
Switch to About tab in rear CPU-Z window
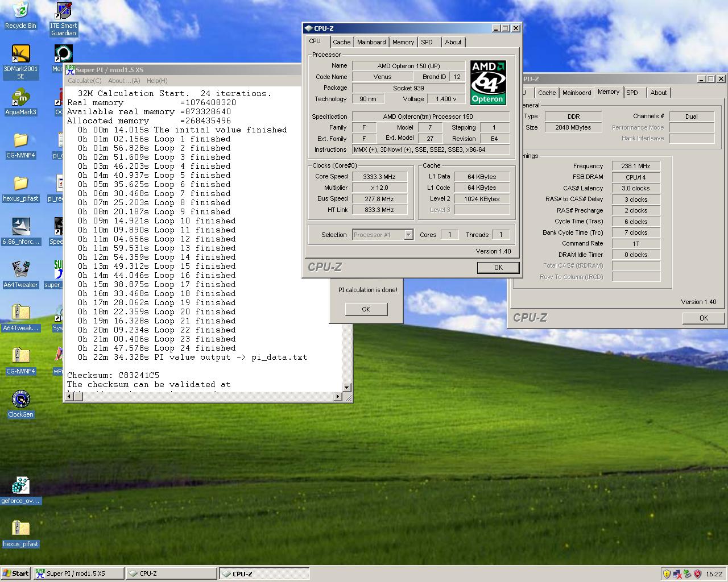(659, 93)
